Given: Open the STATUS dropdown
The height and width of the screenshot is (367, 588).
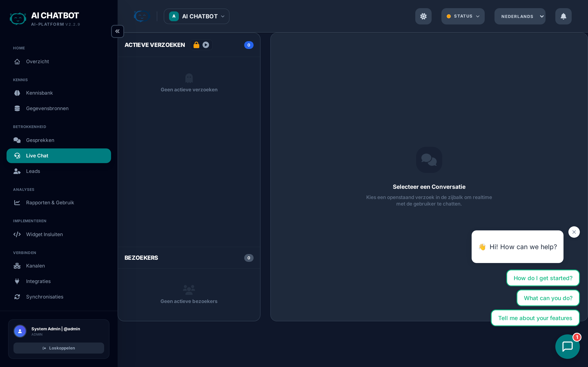Looking at the screenshot, I should (x=462, y=16).
